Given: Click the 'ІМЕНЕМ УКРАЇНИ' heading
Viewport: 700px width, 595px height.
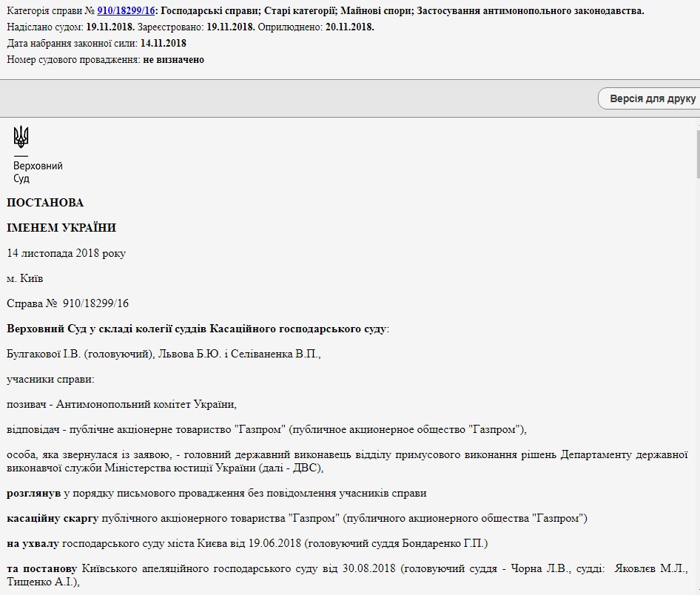Looking at the screenshot, I should (61, 228).
